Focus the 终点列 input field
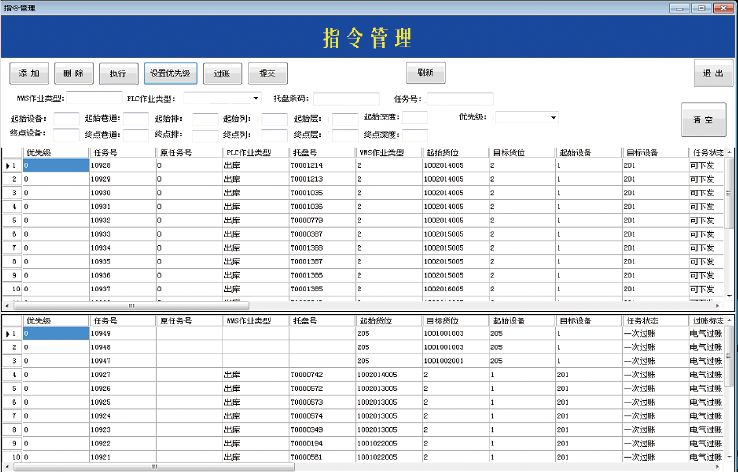Image resolution: width=738 pixels, height=473 pixels. click(x=274, y=135)
